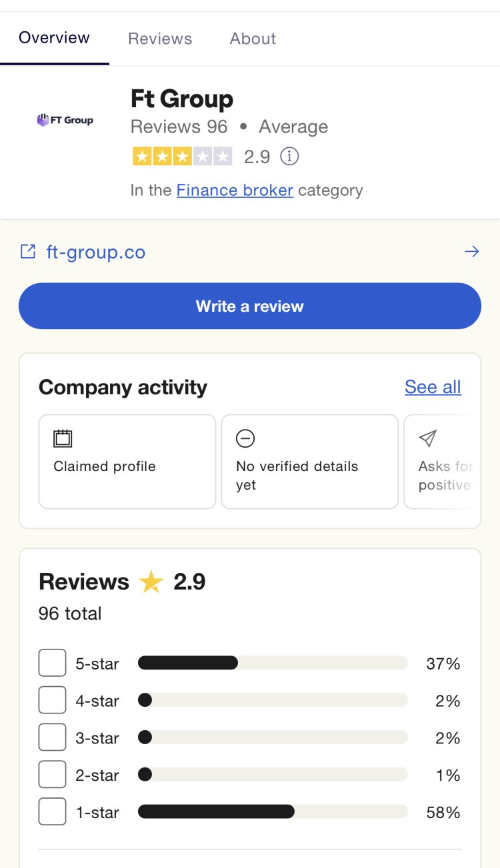
Task: Click the Claimed profile calendar icon
Action: coord(63,438)
